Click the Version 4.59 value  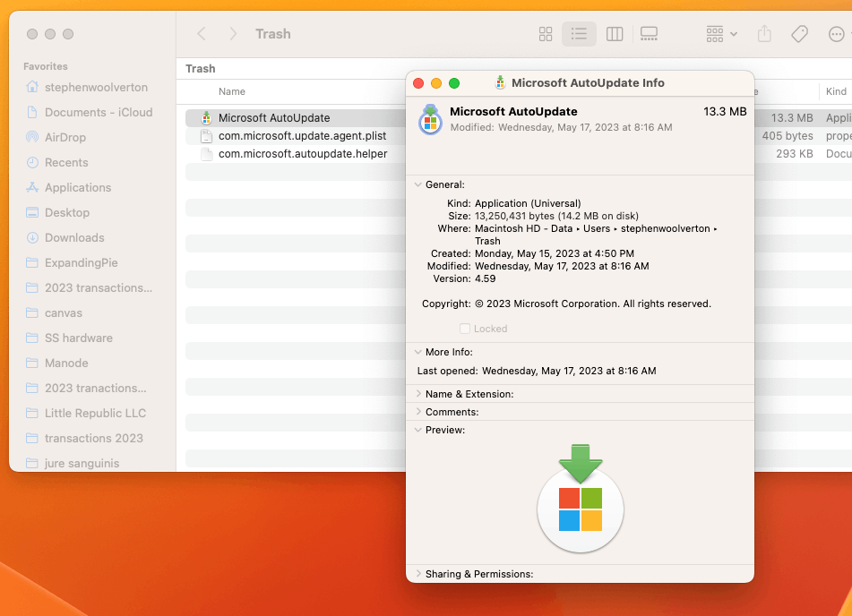[x=486, y=278]
